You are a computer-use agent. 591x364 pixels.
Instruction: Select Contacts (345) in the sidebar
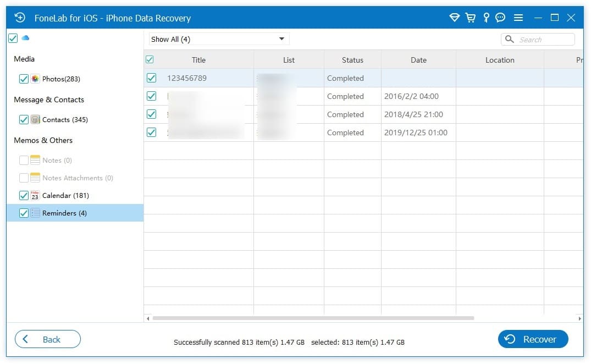point(65,119)
